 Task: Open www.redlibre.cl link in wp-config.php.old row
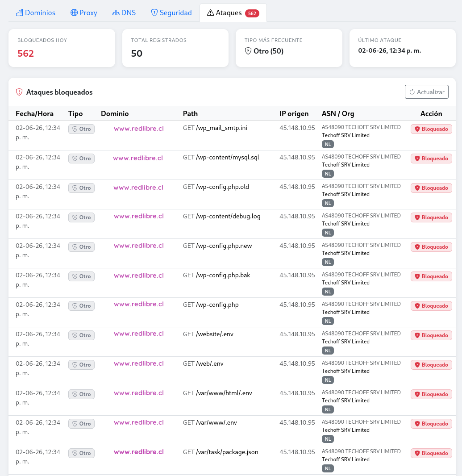pos(138,187)
